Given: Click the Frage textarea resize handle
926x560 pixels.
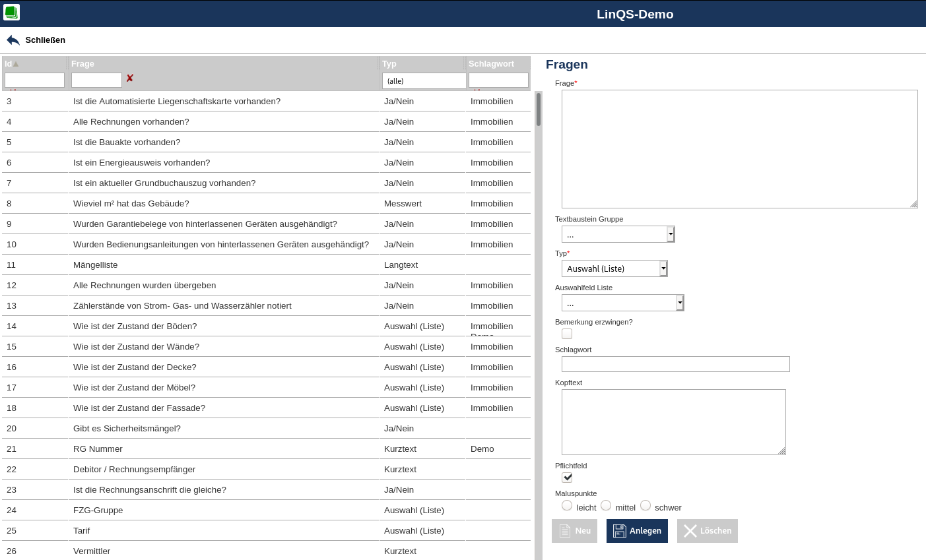Looking at the screenshot, I should coord(913,204).
